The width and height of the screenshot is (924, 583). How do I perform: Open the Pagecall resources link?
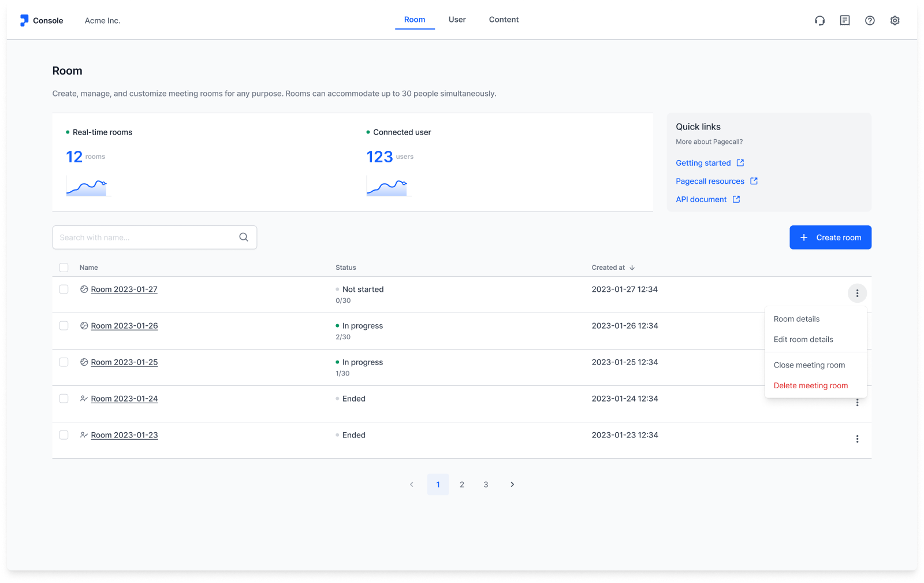pyautogui.click(x=710, y=181)
